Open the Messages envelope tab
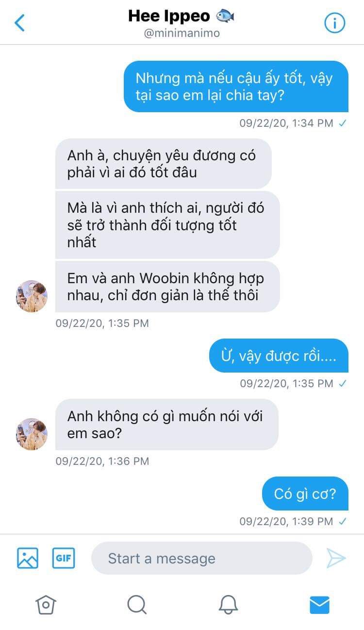Screen dimensions: 364x630 [319, 605]
